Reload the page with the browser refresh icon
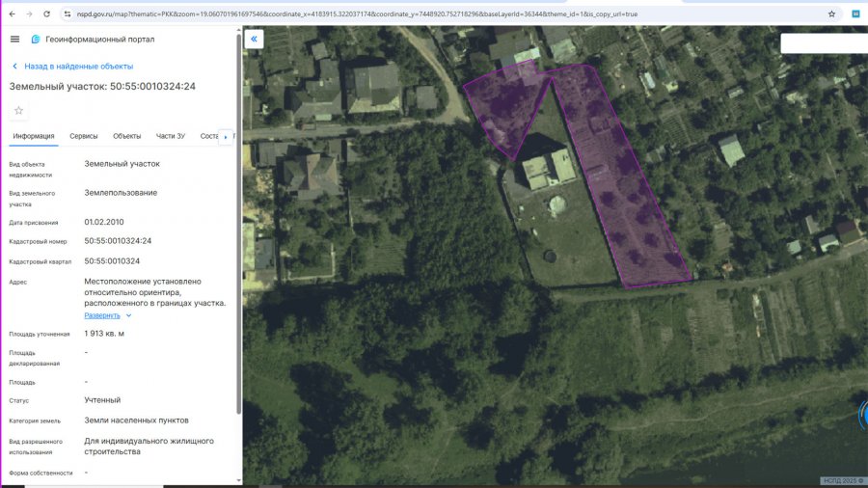 click(x=47, y=14)
